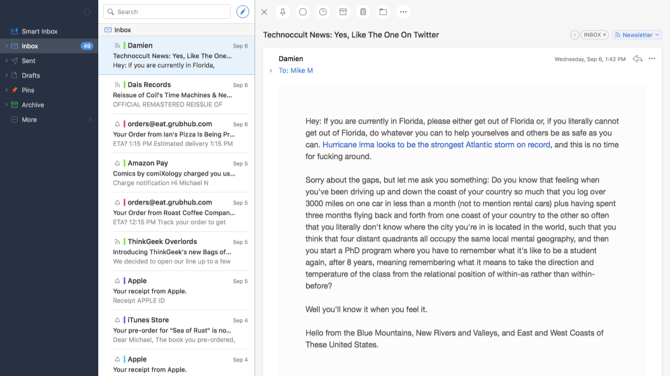This screenshot has height=376, width=670.
Task: Click the bell icon beside iTunes Store
Action: click(x=117, y=320)
